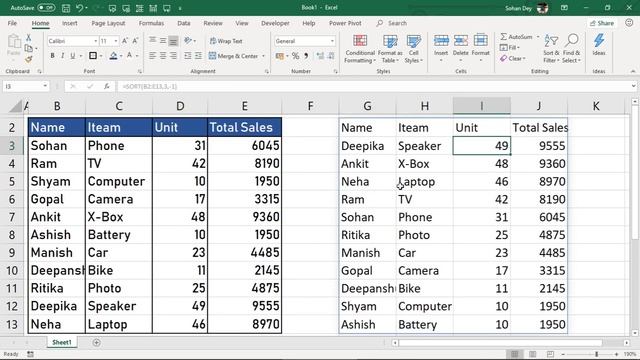The image size is (640, 360).
Task: Toggle the Align Left button
Action: 153,56
